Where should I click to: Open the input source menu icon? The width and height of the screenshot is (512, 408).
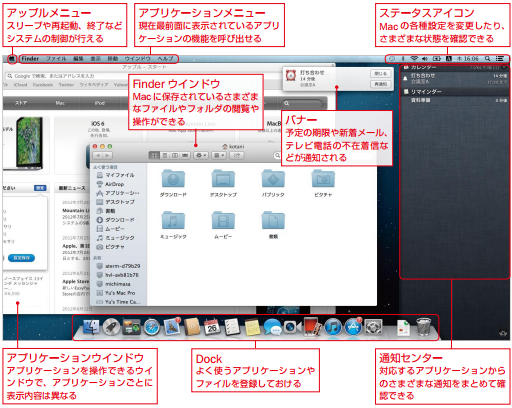pyautogui.click(x=449, y=59)
